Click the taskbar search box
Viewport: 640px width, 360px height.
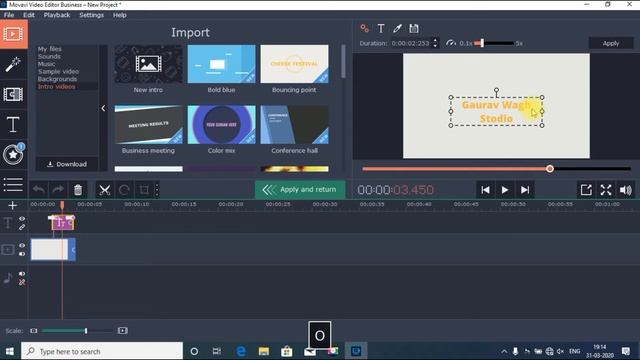[x=102, y=351]
